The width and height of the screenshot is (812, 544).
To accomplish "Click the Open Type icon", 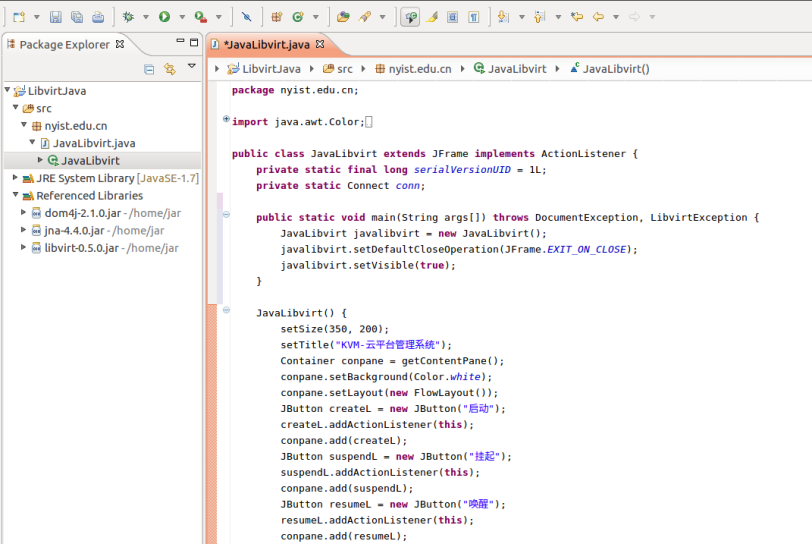I will pos(343,17).
